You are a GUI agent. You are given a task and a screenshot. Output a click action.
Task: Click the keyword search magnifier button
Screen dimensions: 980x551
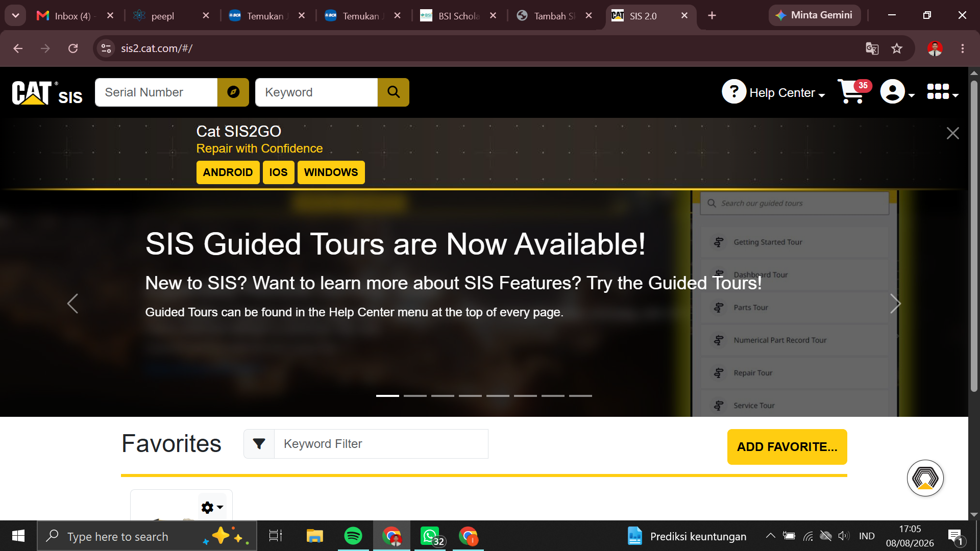click(x=394, y=92)
